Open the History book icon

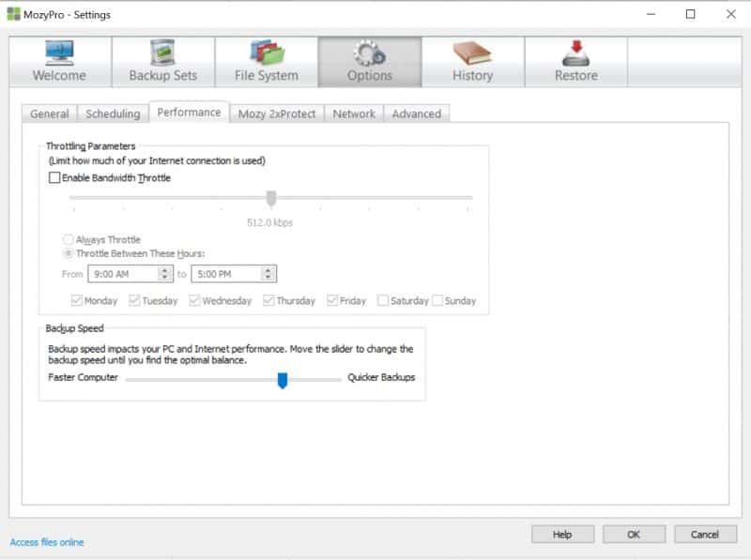472,53
